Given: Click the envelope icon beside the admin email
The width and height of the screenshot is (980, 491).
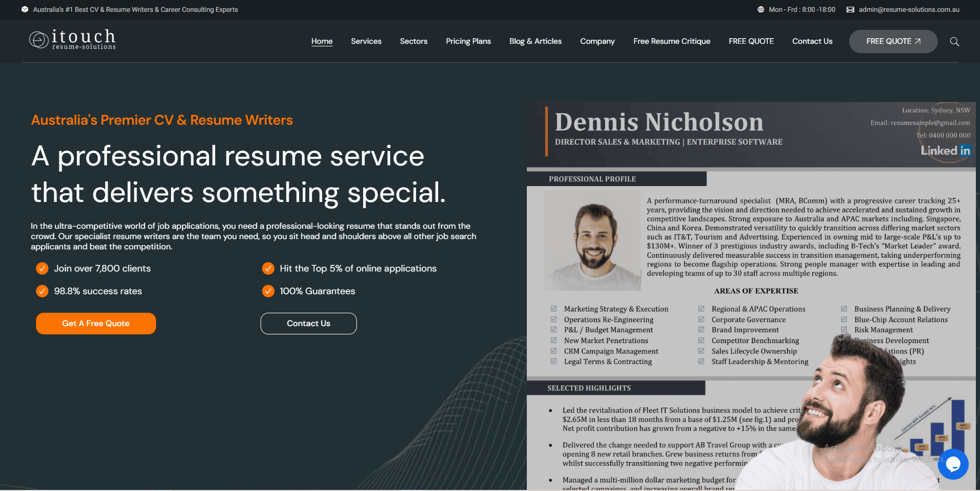Looking at the screenshot, I should click(850, 9).
